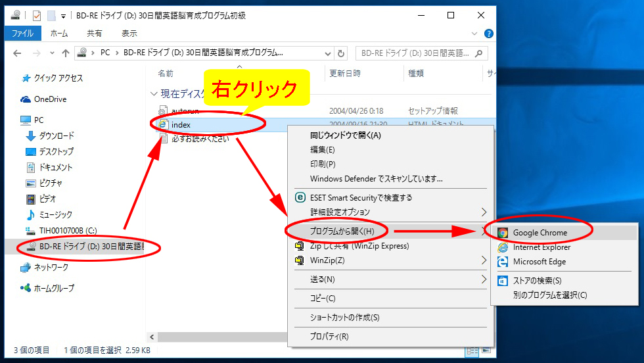Click 同じウィンドウで開く(A) entry
This screenshot has height=363, width=644.
point(390,135)
